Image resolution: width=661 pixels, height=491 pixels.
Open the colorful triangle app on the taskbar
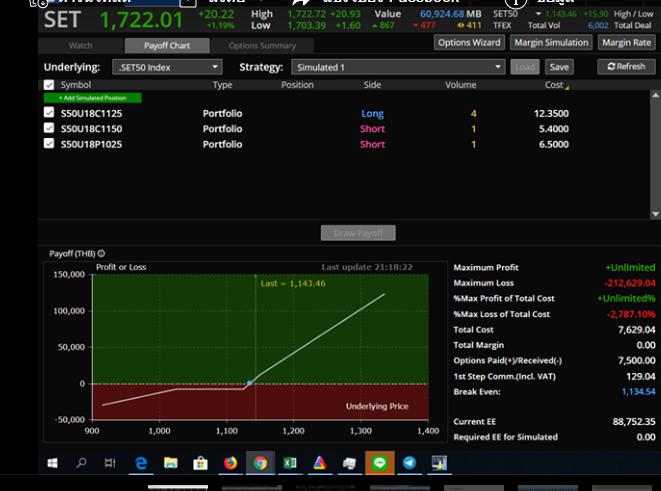tap(320, 463)
